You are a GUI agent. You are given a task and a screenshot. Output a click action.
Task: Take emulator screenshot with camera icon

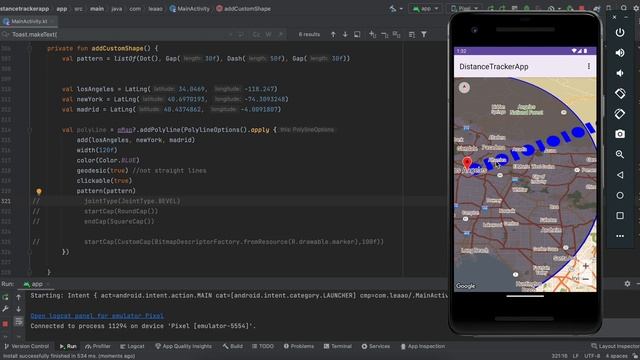(x=620, y=134)
